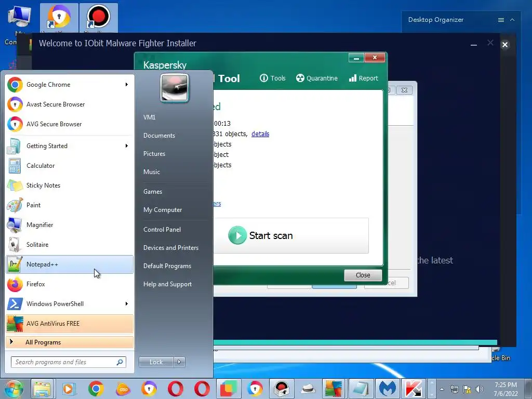Click the Lock button

point(156,362)
